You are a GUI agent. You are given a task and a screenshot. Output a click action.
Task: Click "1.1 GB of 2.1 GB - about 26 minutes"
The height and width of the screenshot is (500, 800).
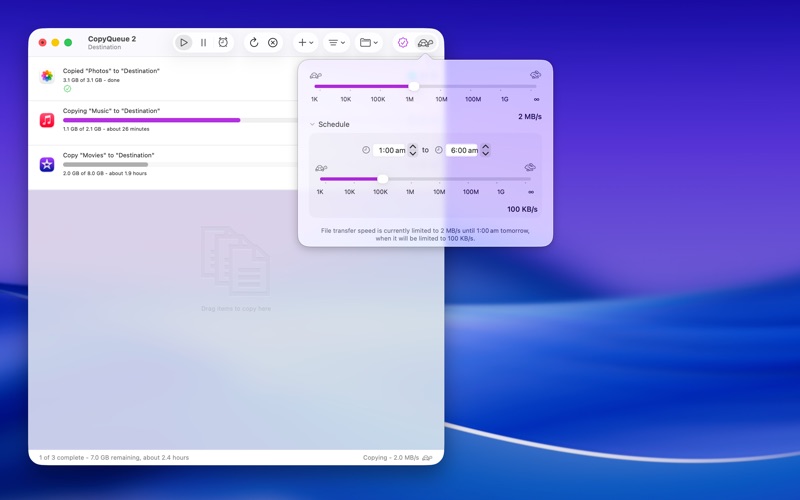(106, 129)
